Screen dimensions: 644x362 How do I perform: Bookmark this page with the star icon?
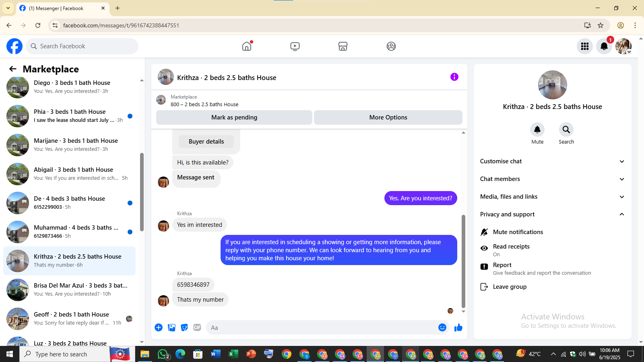pyautogui.click(x=601, y=25)
